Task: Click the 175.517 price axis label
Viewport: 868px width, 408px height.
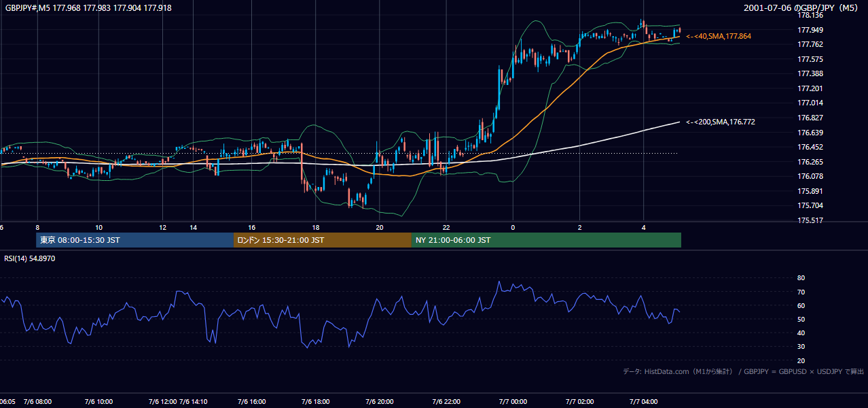Action: pos(810,220)
